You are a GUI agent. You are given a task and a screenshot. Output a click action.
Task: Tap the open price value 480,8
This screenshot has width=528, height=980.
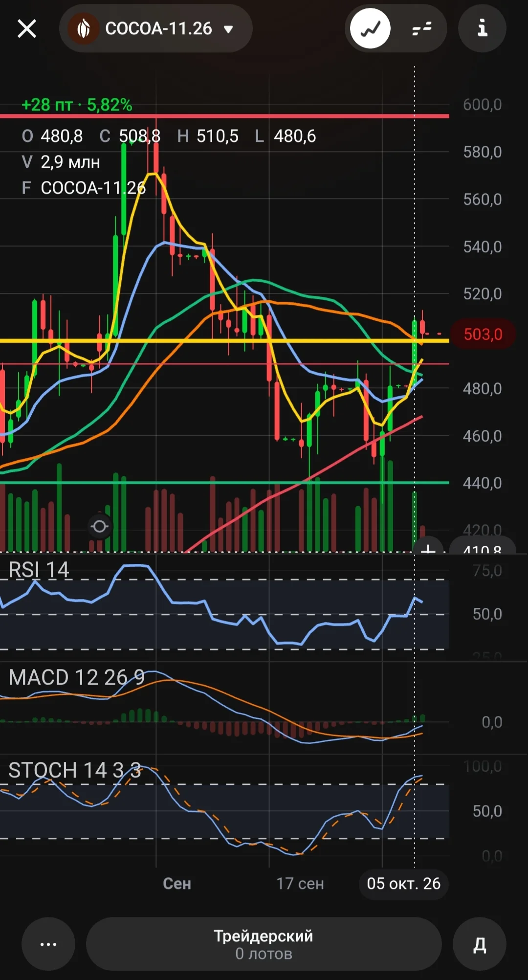click(x=62, y=136)
